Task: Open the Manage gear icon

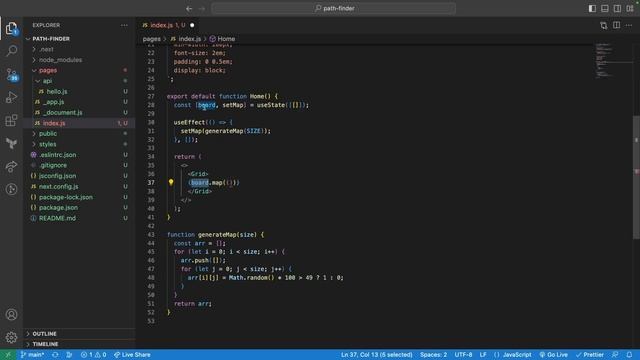Action: (11, 337)
